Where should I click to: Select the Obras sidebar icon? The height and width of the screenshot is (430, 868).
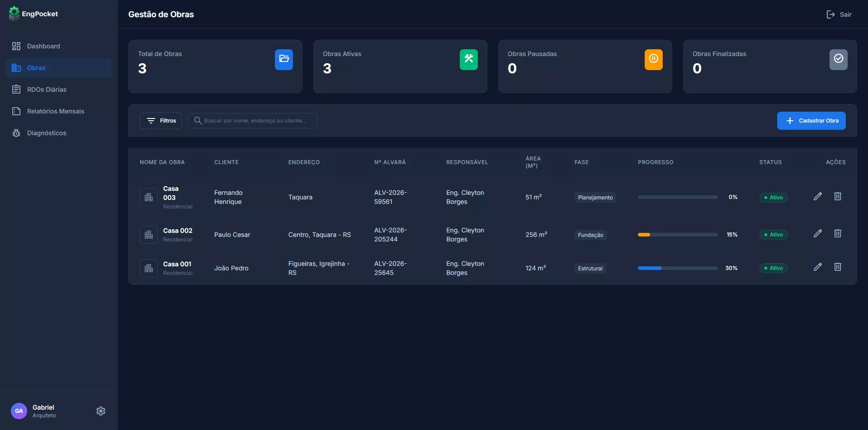point(16,68)
